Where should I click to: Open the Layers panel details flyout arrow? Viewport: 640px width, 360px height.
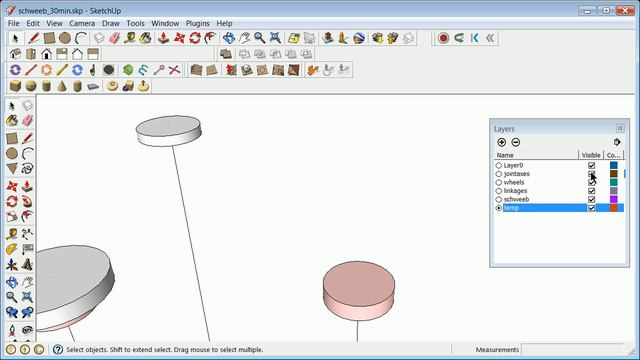(617, 142)
